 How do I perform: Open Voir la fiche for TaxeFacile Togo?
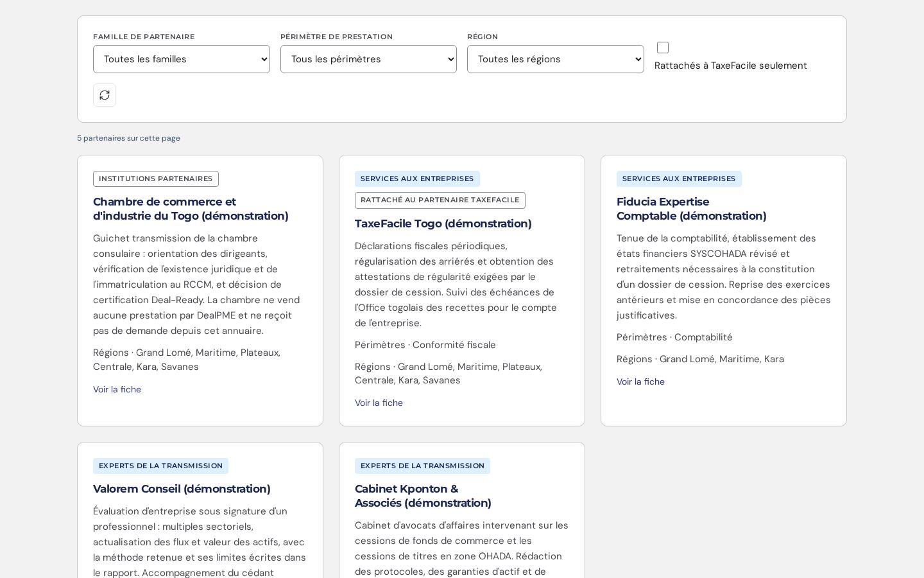(x=379, y=403)
